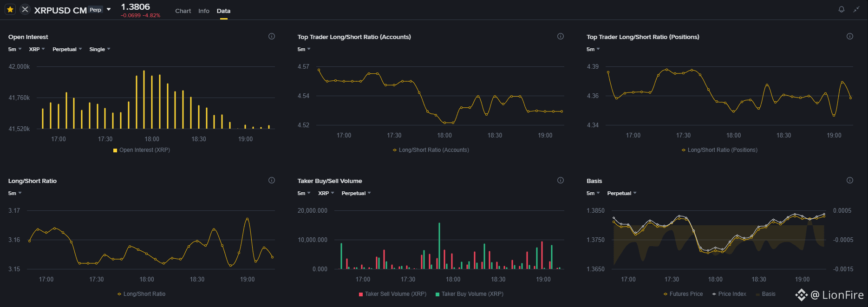Toggle Taker Buy Volume (XRP) legend
The height and width of the screenshot is (307, 868).
(470, 294)
